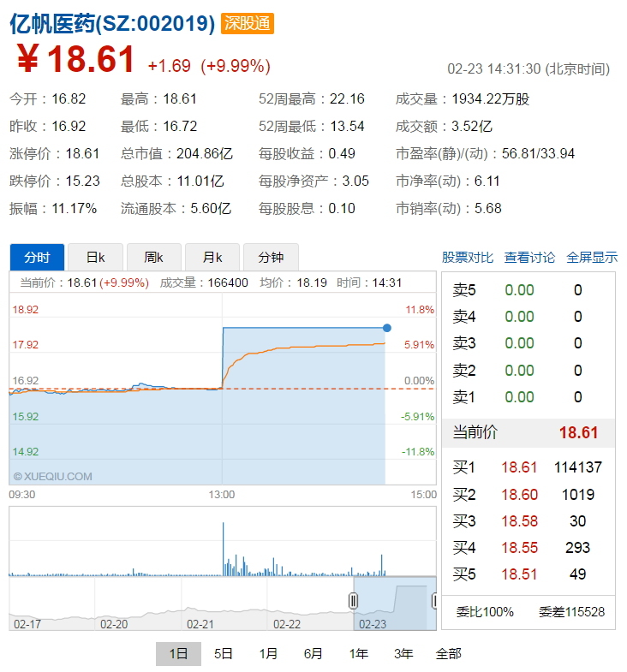Select the 3年 time range
This screenshot has width=627, height=672.
(403, 653)
